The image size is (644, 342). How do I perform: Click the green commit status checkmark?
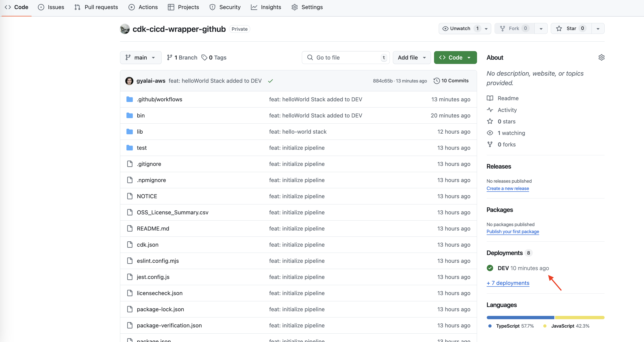tap(270, 81)
